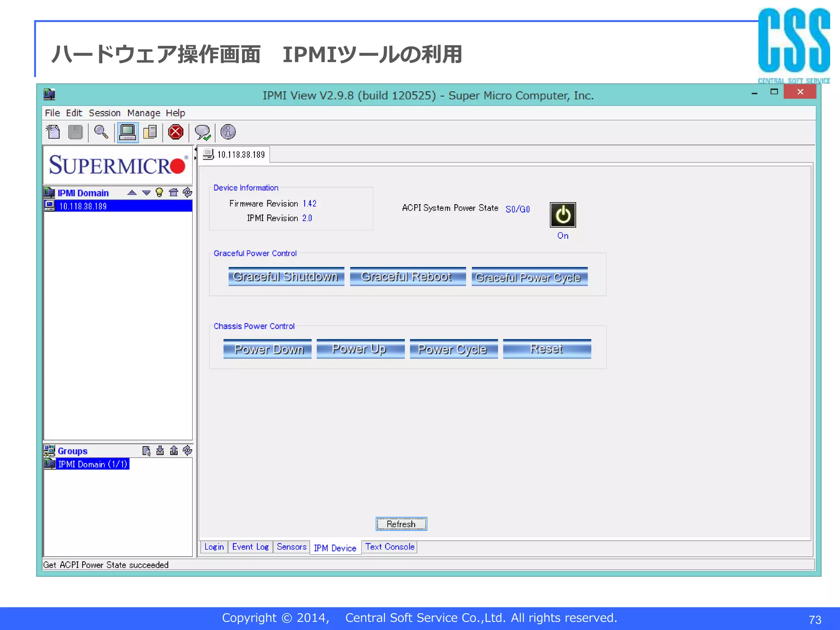840x630 pixels.
Task: Click the Reset button
Action: coord(547,349)
